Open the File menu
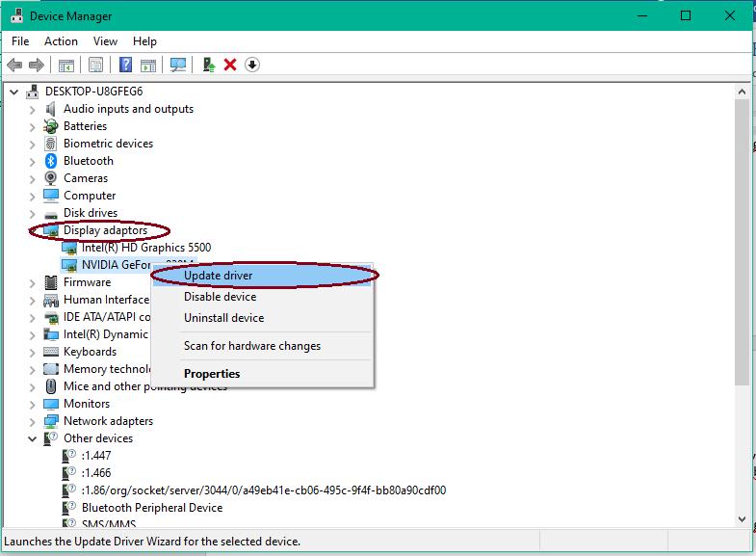This screenshot has width=756, height=556. 20,41
